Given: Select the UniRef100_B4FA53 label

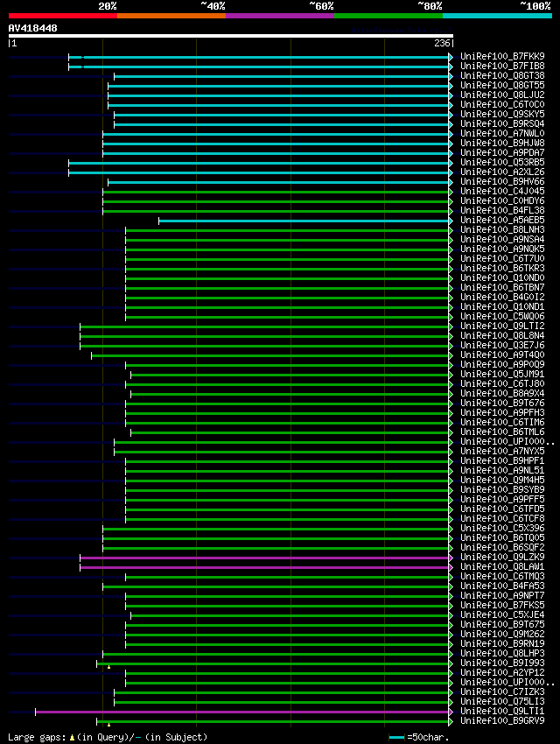Looking at the screenshot, I should (502, 586).
